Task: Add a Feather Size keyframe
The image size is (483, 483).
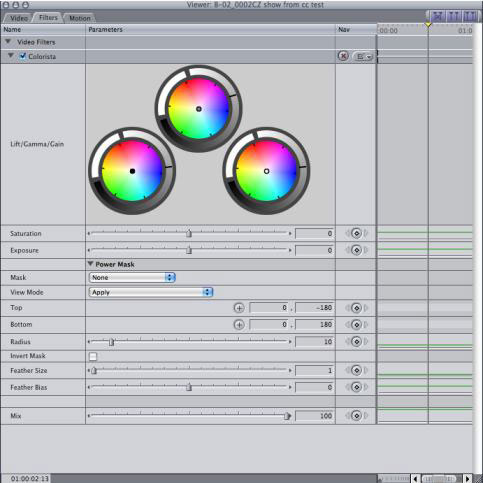Action: 356,370
